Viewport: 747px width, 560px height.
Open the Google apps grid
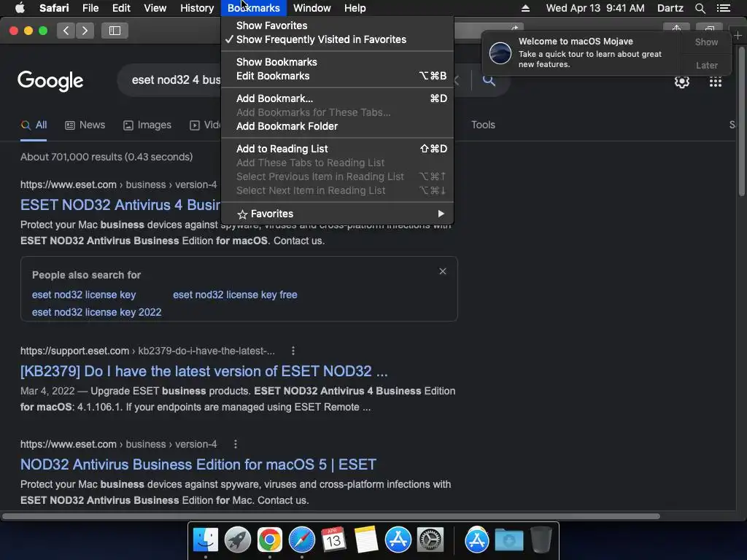pos(715,82)
